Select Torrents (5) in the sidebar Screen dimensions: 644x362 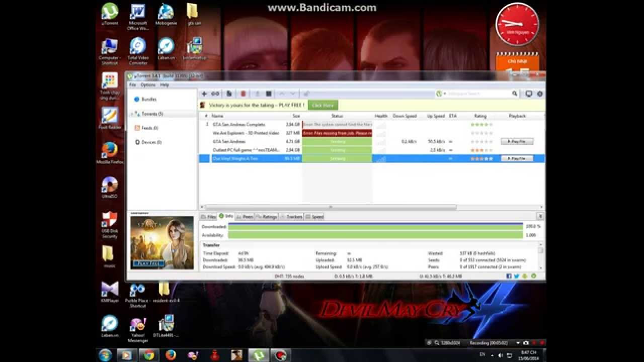click(x=152, y=114)
